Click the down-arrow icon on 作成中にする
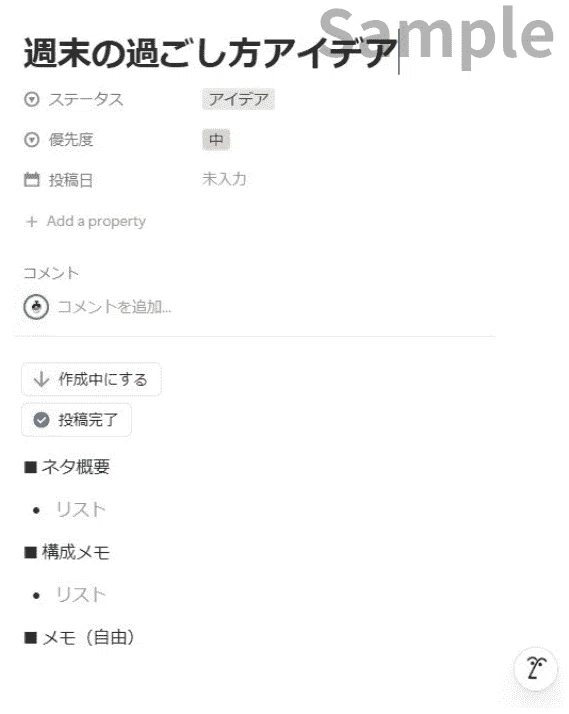 click(41, 379)
